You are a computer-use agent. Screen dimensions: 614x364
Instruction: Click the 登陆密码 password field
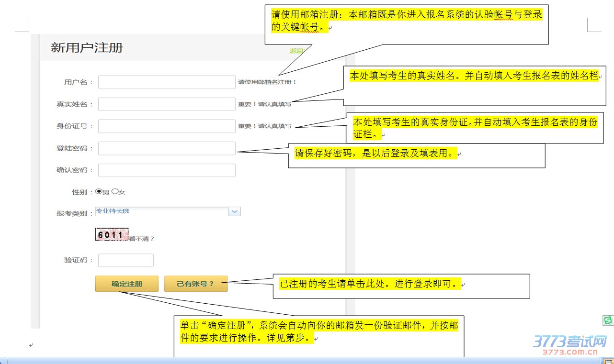[x=167, y=148]
